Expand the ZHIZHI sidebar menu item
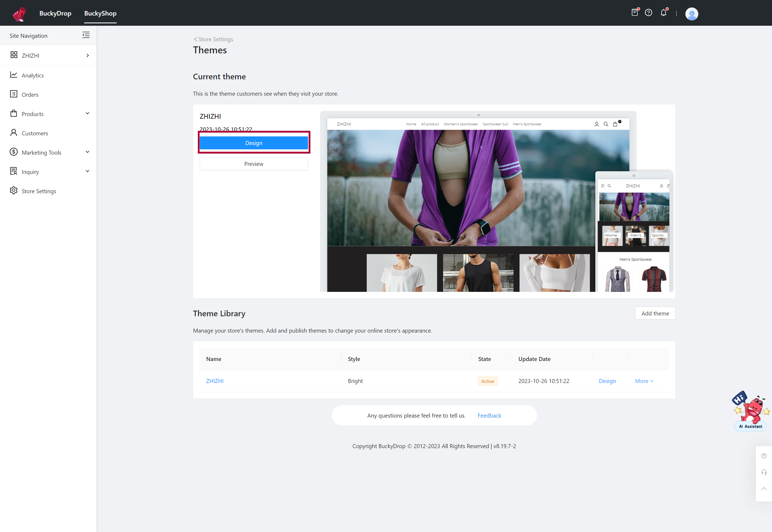Image resolution: width=772 pixels, height=532 pixels. pyautogui.click(x=88, y=55)
